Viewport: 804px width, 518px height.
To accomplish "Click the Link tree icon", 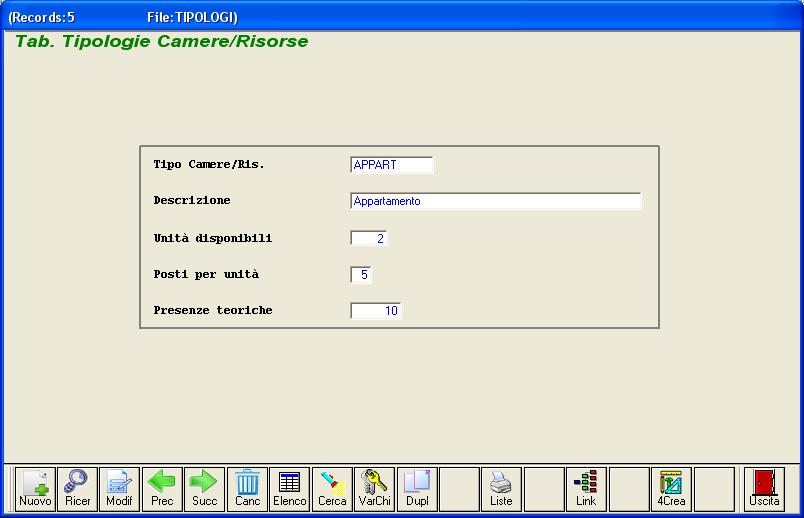I will 586,488.
